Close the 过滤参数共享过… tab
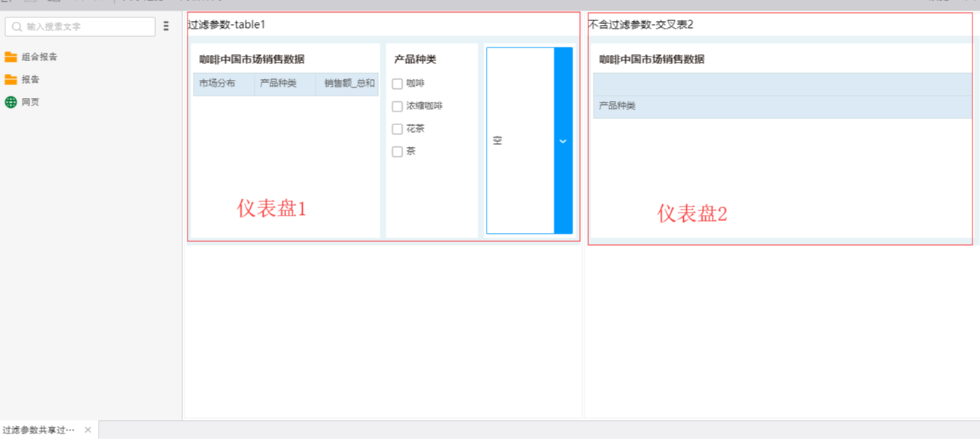Viewport: 980px width, 441px height. pyautogui.click(x=88, y=430)
